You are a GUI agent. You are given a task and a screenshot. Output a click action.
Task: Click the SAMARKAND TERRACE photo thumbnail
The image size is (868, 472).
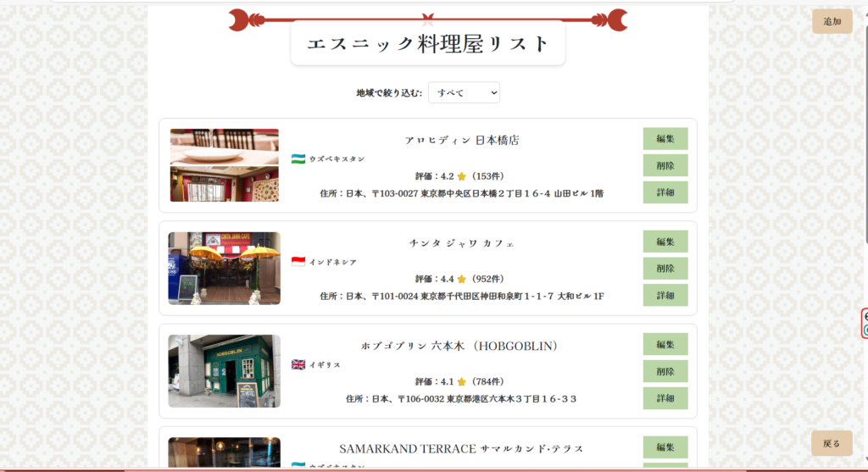tap(224, 452)
